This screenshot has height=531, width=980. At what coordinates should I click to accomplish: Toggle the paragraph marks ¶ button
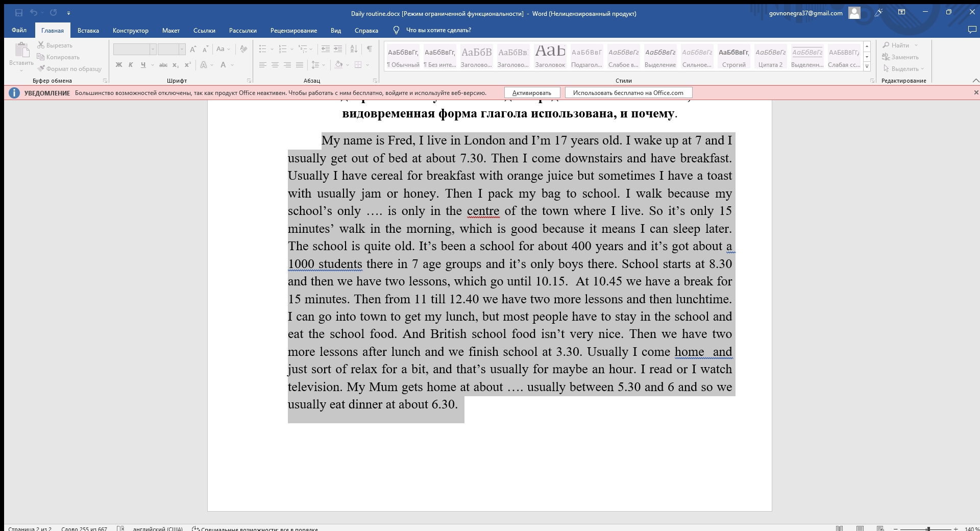369,49
